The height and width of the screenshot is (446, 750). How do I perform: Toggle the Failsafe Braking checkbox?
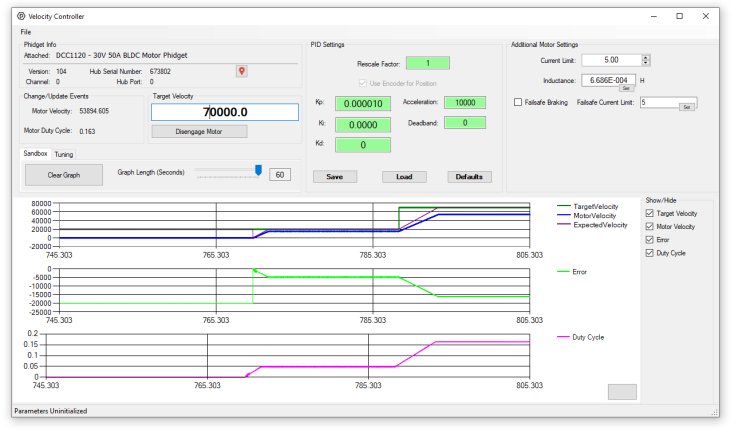pyautogui.click(x=518, y=102)
